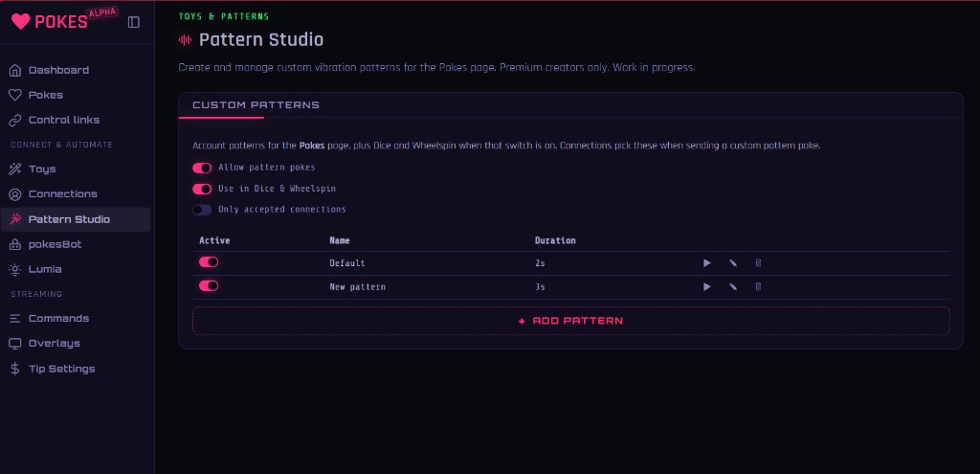Play the Default pattern
The height and width of the screenshot is (474, 980).
pos(707,263)
